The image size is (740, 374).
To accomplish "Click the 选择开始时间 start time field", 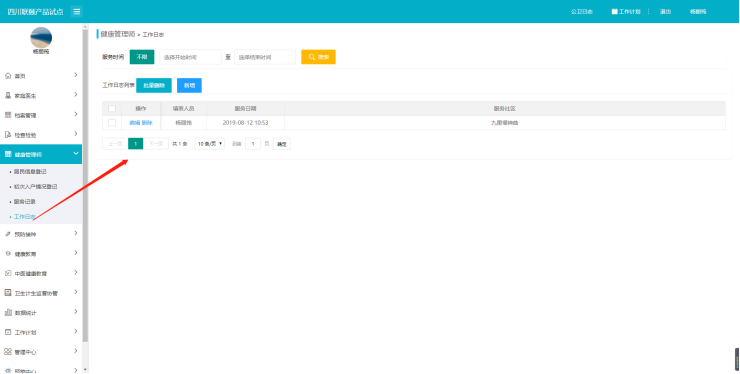I will click(x=191, y=57).
